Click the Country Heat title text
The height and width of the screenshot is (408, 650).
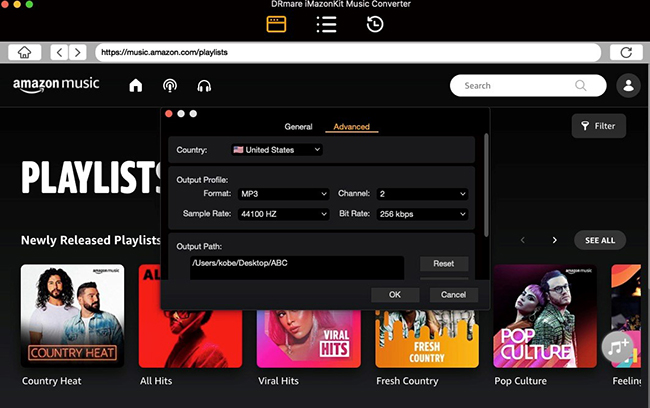tap(52, 381)
